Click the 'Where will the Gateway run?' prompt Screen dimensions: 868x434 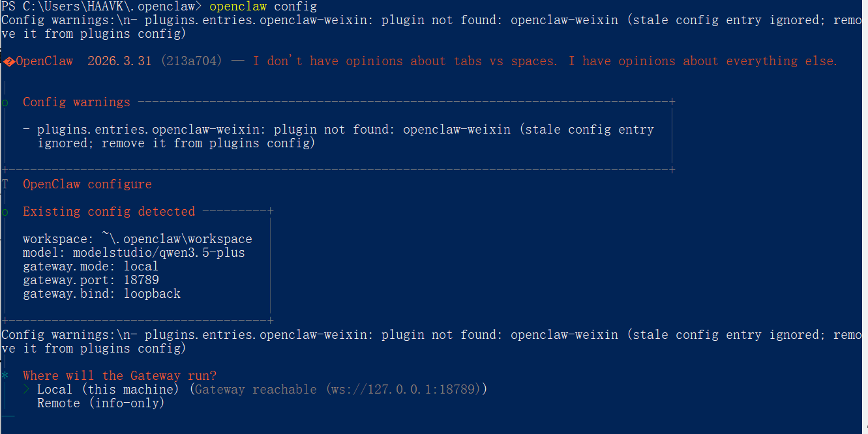(119, 376)
